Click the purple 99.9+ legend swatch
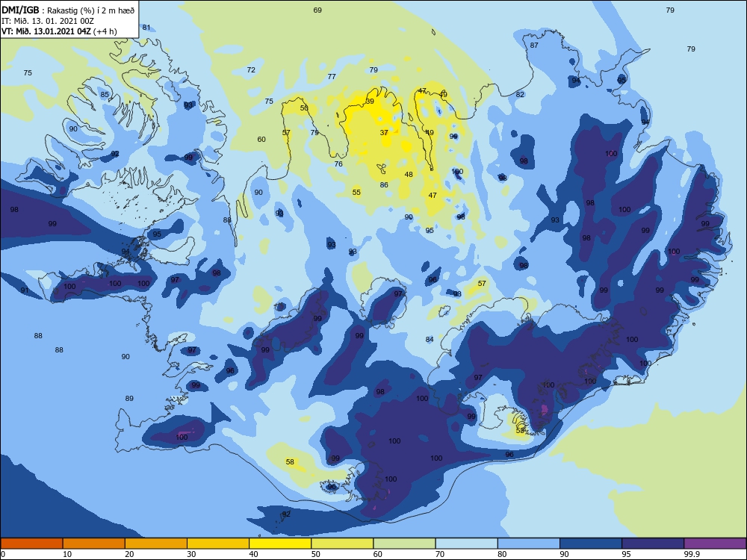Screen dimensions: 747x560 coord(715,544)
